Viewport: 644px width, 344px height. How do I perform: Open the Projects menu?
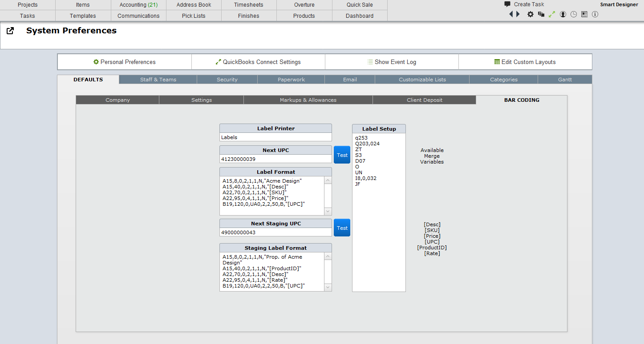28,5
